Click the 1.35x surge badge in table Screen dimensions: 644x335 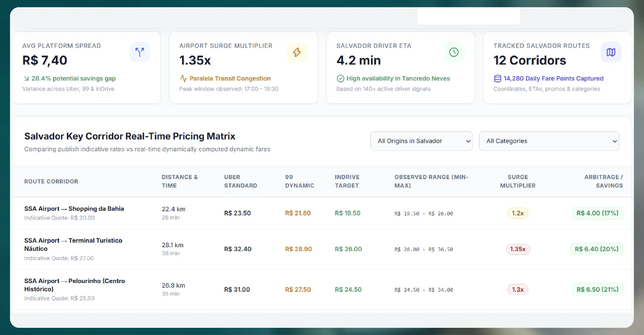pos(518,249)
